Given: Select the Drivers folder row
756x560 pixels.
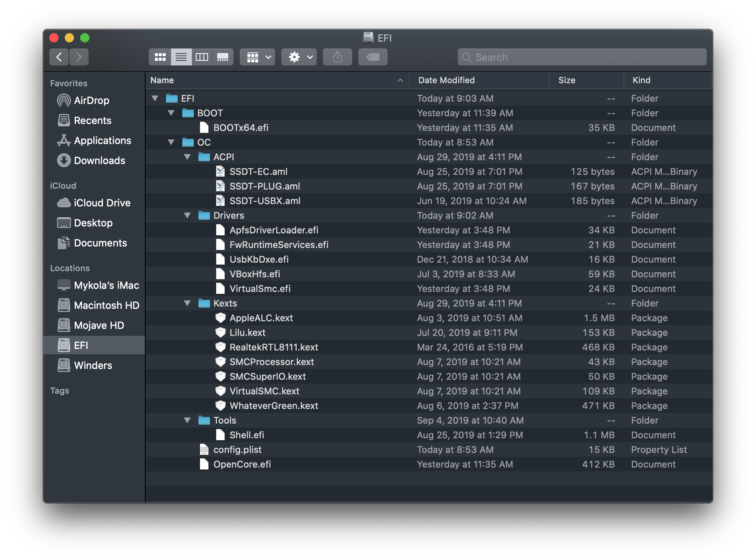Looking at the screenshot, I should coord(429,215).
